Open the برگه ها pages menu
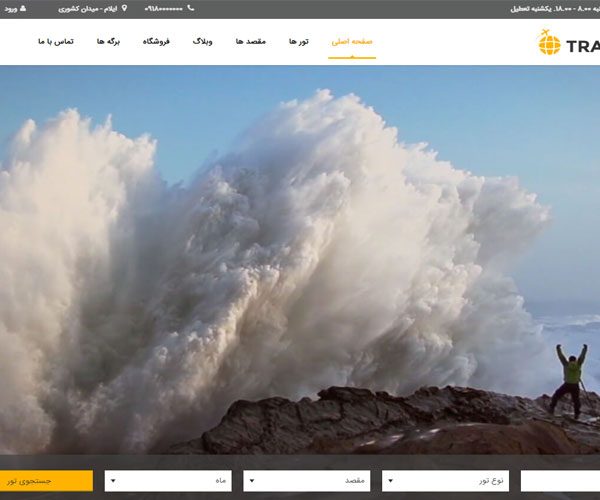600x500 pixels. click(x=108, y=42)
